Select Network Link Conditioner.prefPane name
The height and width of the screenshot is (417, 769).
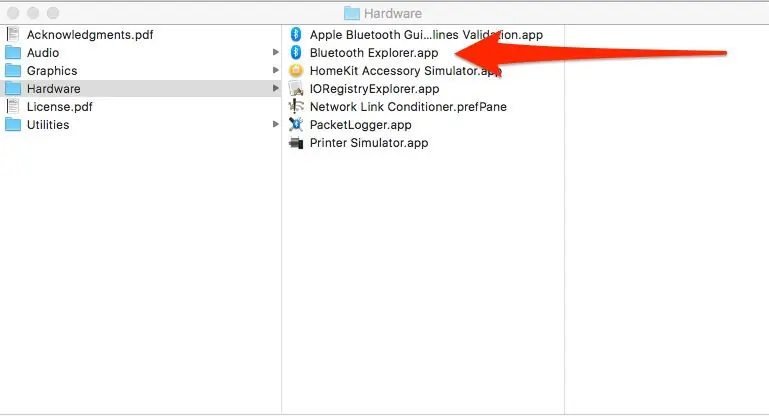tap(408, 107)
